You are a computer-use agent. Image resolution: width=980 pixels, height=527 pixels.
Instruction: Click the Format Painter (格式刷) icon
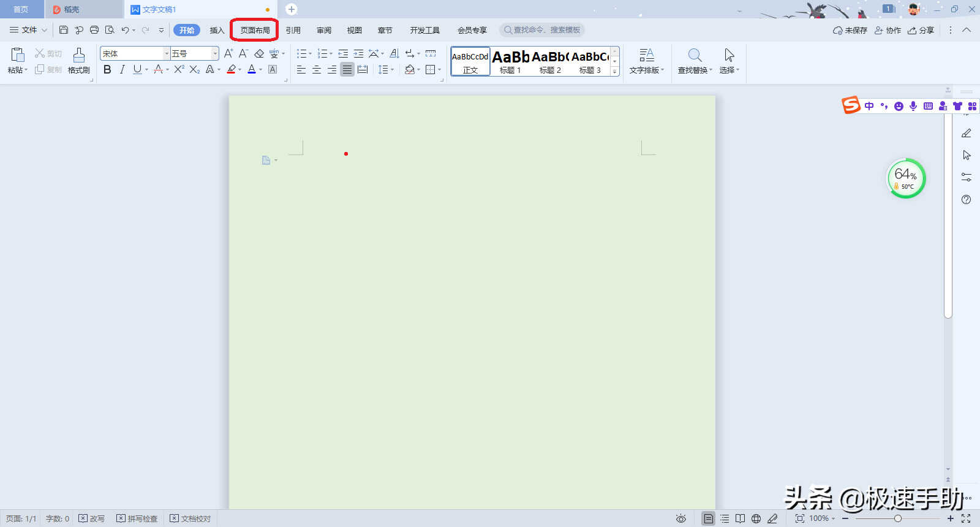point(79,55)
